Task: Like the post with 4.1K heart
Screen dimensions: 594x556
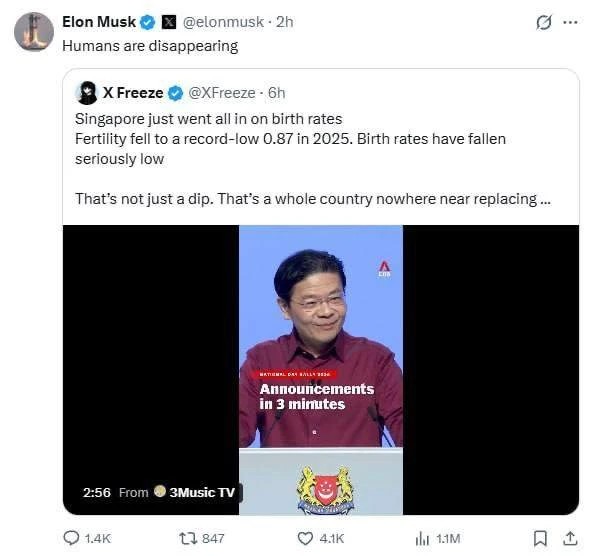Action: (305, 538)
